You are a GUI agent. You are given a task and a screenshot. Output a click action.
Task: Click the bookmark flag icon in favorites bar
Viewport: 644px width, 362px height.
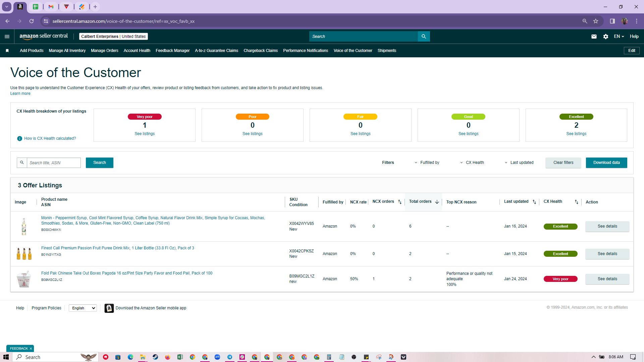[7, 51]
